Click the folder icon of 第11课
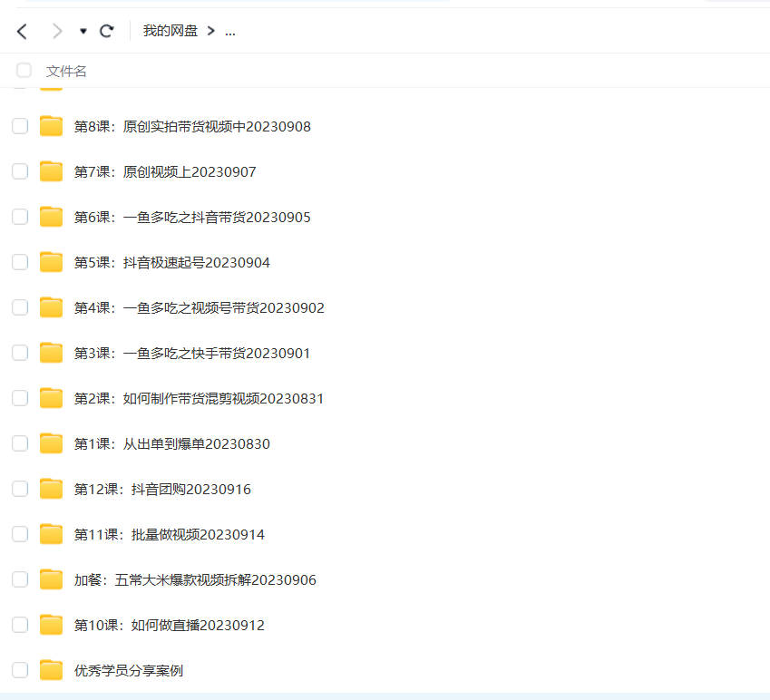The width and height of the screenshot is (770, 700). click(x=51, y=533)
